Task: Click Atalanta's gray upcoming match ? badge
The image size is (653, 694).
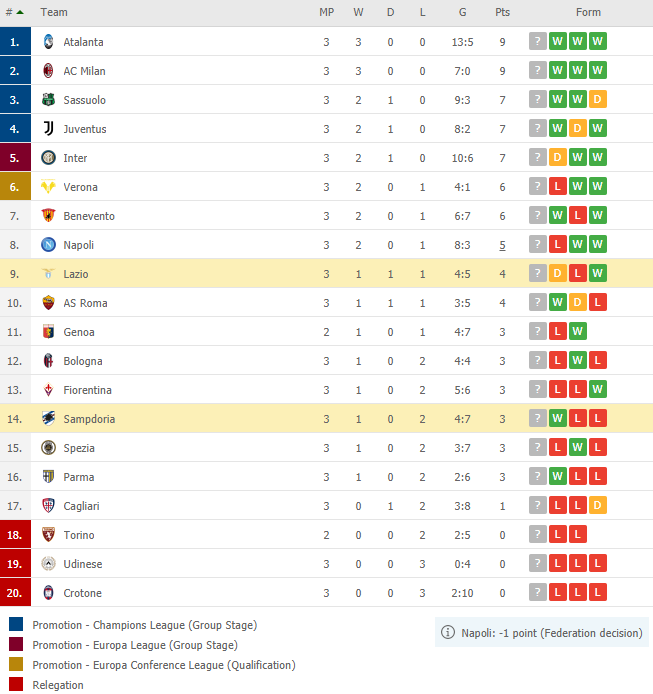Action: [537, 42]
